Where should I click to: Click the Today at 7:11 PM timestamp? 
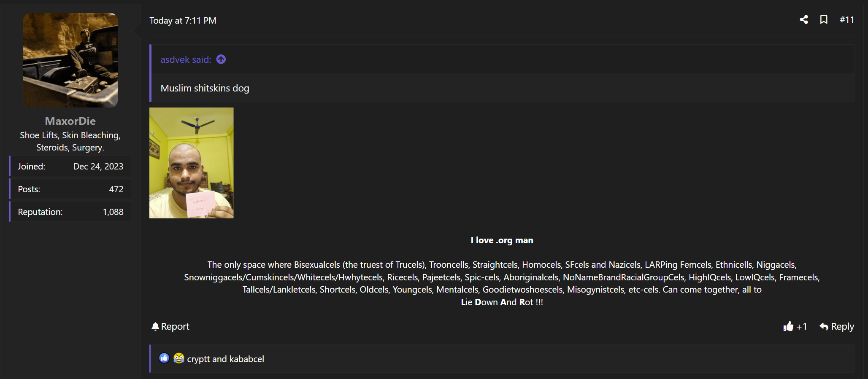click(183, 21)
